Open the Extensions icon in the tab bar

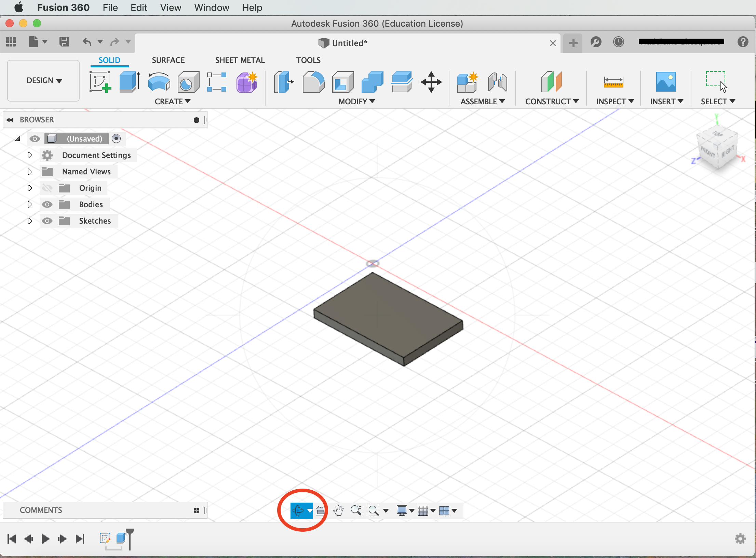[x=596, y=42]
